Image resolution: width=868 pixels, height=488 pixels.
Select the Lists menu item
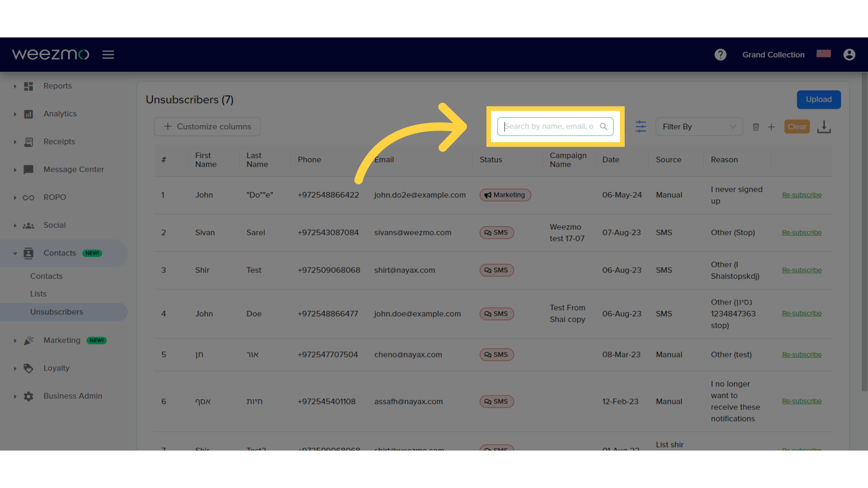point(38,293)
